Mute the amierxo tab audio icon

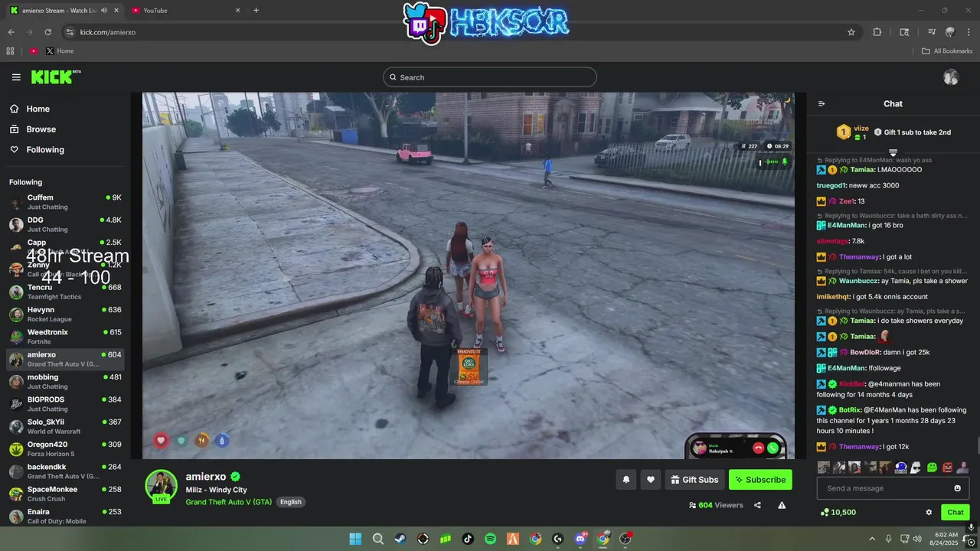click(x=104, y=10)
